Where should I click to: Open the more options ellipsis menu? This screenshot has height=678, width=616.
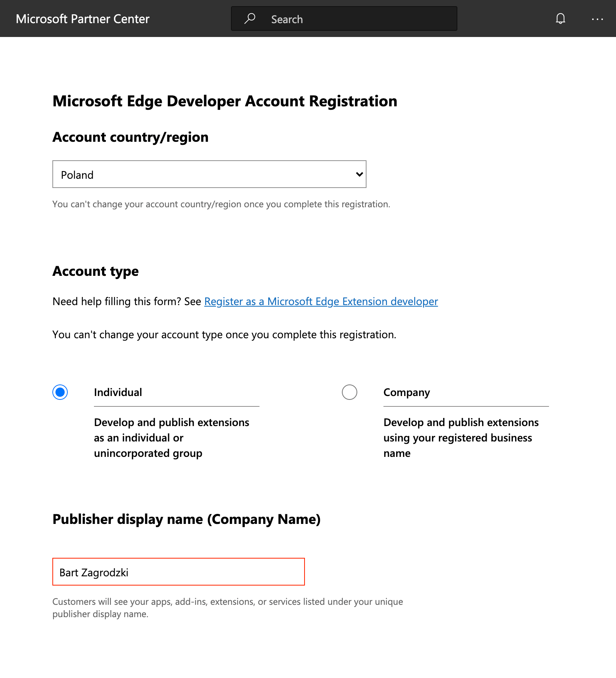coord(597,19)
